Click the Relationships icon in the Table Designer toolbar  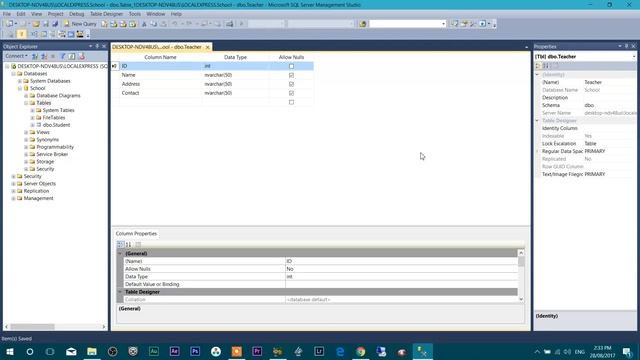[x=34, y=34]
